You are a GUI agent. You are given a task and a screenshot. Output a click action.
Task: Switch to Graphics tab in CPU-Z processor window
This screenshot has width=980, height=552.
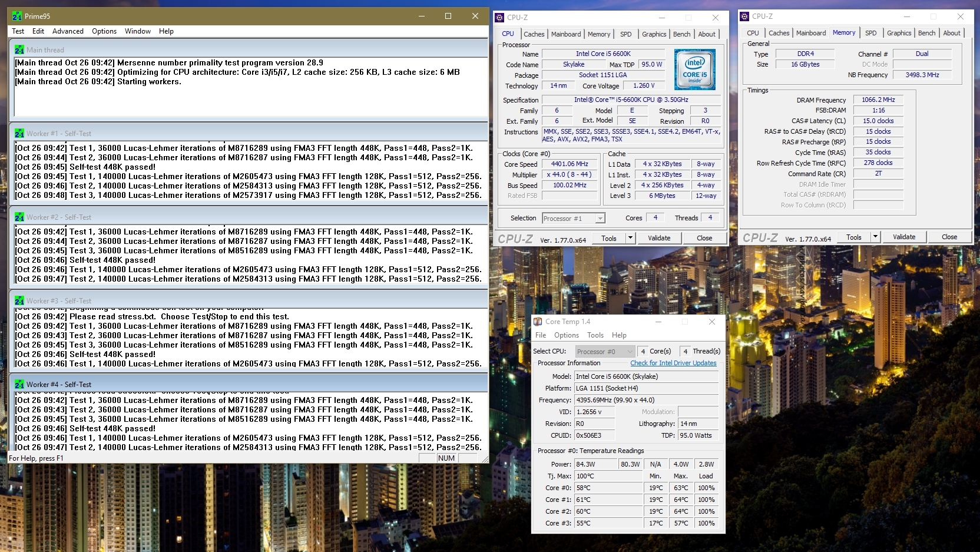click(x=654, y=34)
